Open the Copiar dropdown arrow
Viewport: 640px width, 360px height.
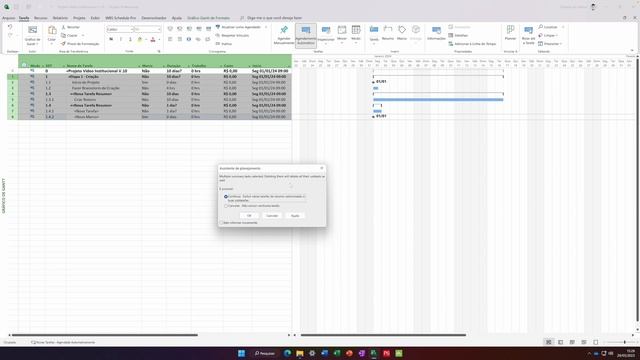[x=83, y=36]
